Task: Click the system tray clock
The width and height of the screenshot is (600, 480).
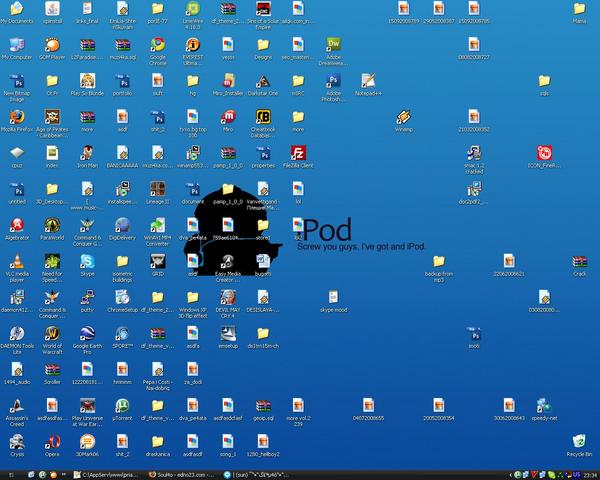Action: click(591, 475)
